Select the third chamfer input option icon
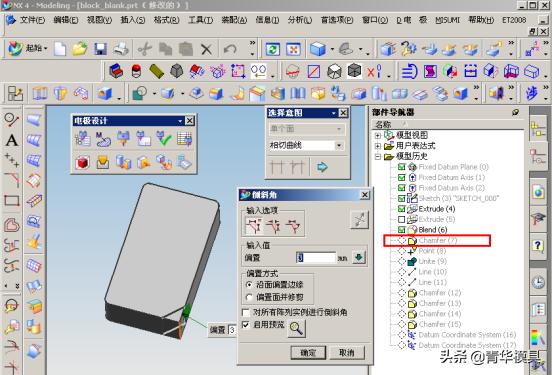The width and height of the screenshot is (552, 375). (293, 226)
